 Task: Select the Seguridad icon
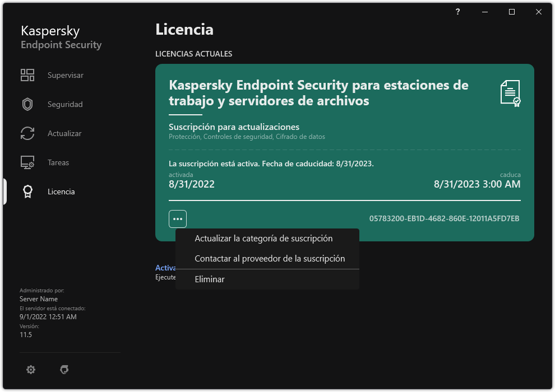(x=64, y=104)
